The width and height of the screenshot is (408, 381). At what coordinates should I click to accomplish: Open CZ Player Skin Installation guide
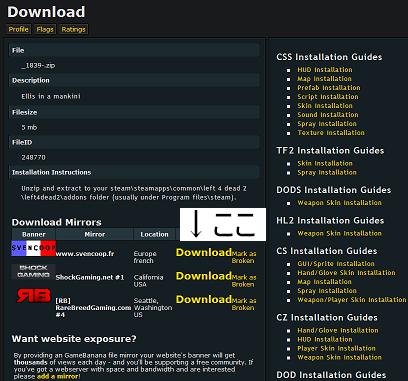tap(336, 348)
